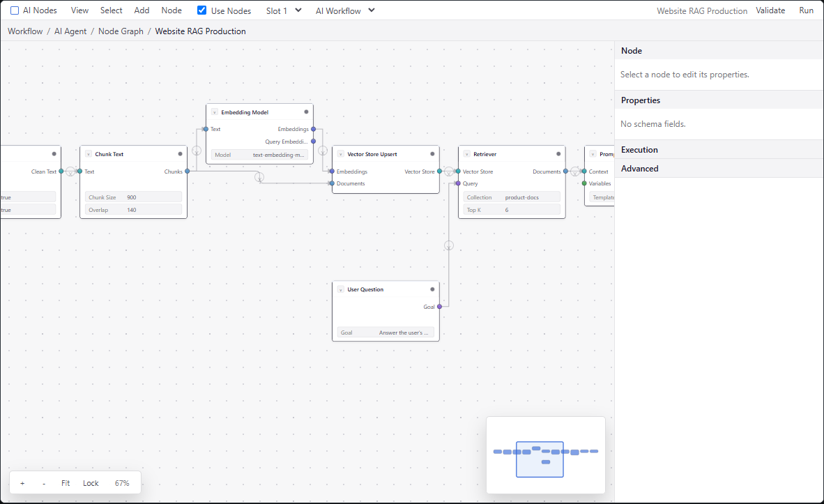
Task: Click the Goal output socket on User Question
Action: 440,307
